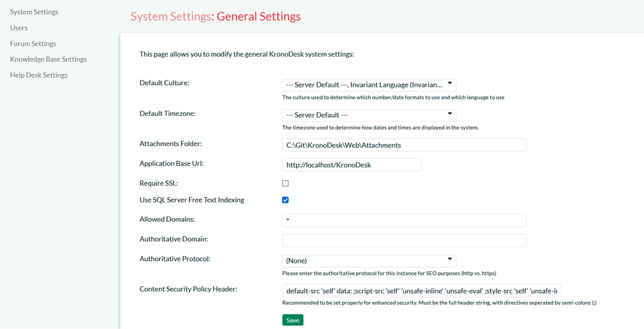Click the timezone dates and times help text

pyautogui.click(x=381, y=127)
